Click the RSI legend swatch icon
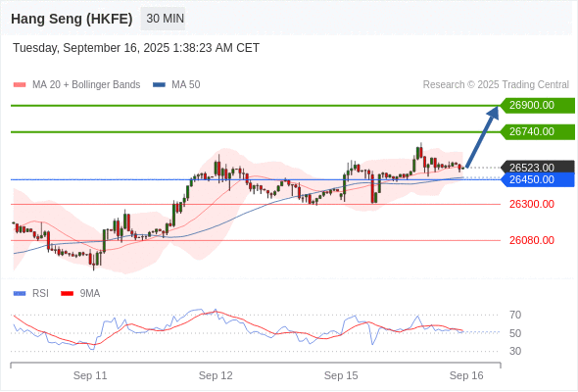578x392 pixels. coord(20,294)
